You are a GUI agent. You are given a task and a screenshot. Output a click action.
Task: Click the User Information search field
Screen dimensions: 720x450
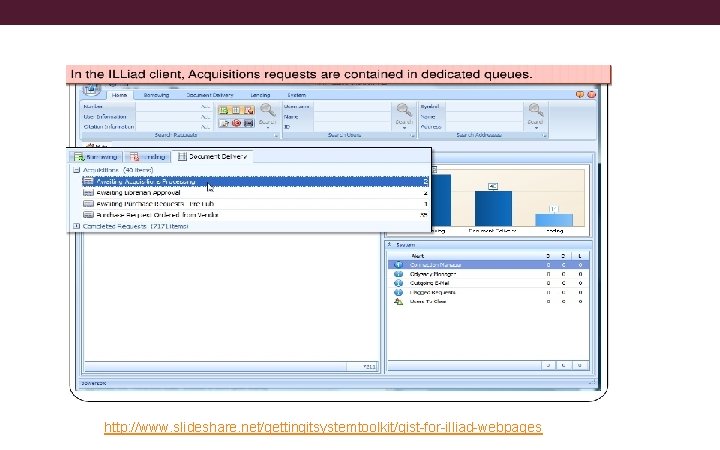174,117
